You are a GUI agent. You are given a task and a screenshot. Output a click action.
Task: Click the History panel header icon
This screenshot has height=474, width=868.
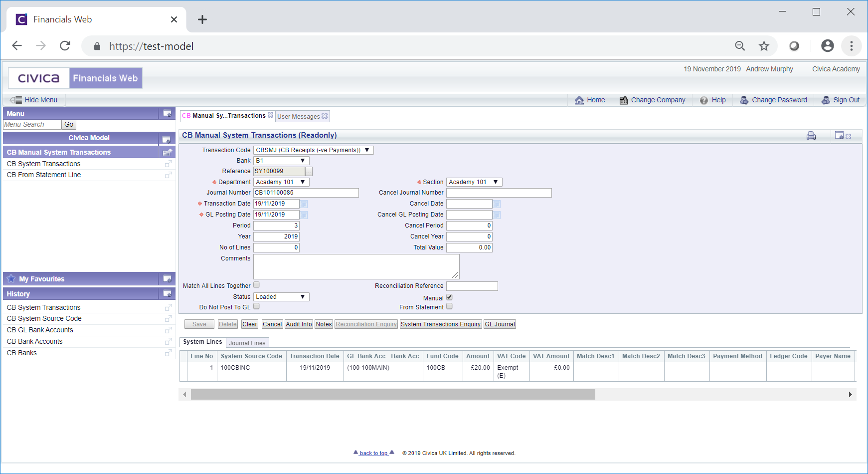[167, 294]
